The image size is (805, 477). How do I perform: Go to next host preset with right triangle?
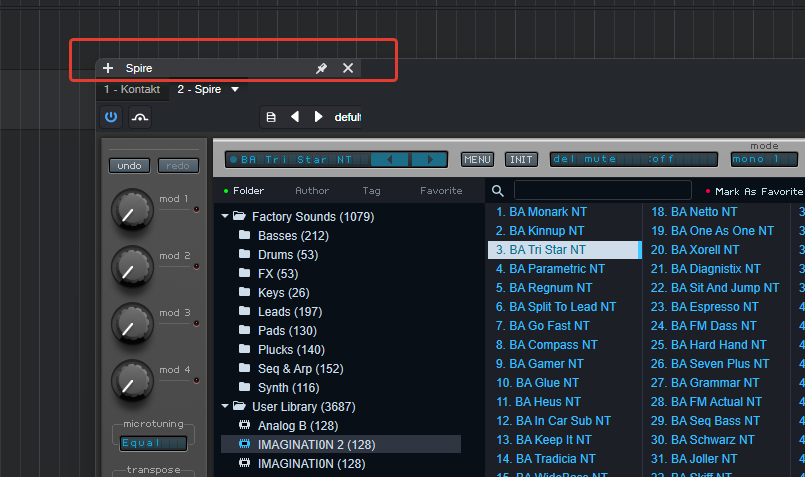pyautogui.click(x=318, y=117)
